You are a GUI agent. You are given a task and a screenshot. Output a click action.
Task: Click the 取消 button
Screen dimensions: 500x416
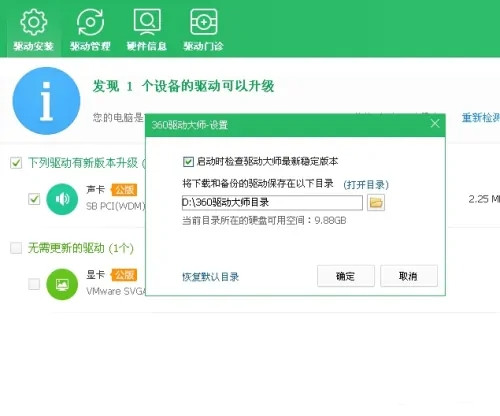(x=409, y=276)
